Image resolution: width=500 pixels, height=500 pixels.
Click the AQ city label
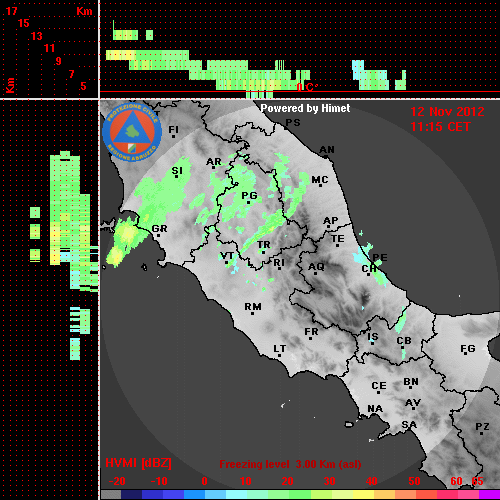coord(316,267)
